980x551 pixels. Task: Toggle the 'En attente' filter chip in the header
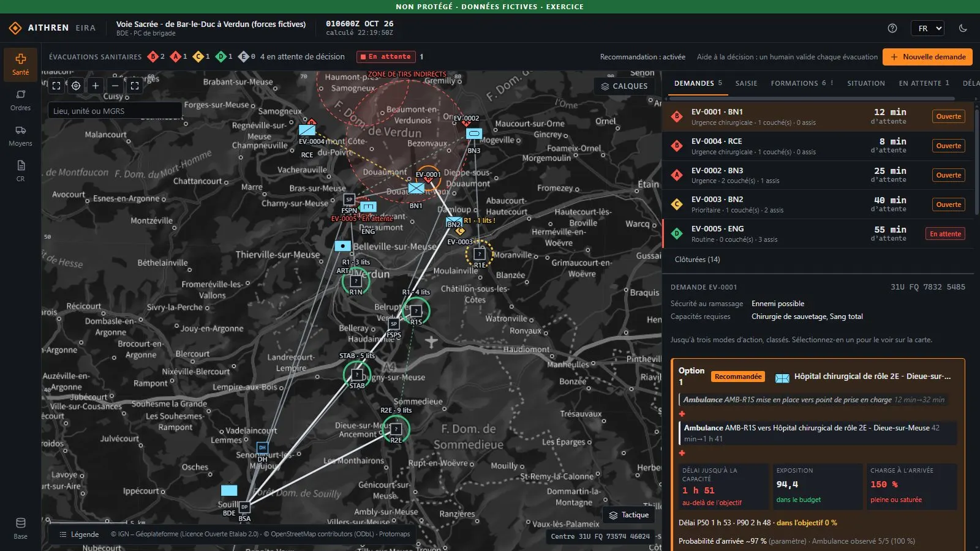click(386, 57)
